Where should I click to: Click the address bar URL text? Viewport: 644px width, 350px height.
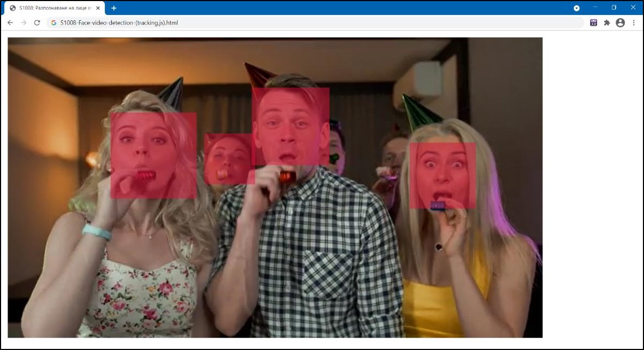click(x=119, y=23)
